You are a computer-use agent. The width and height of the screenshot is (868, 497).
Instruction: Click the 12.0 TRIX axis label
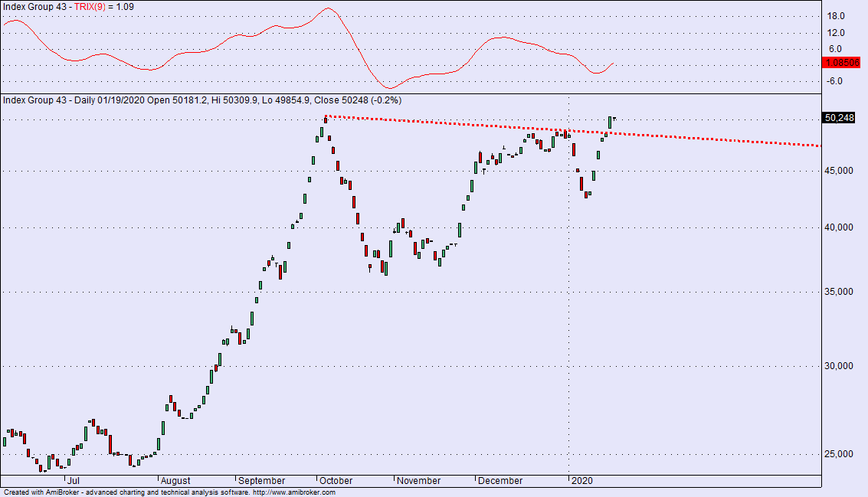(x=836, y=33)
